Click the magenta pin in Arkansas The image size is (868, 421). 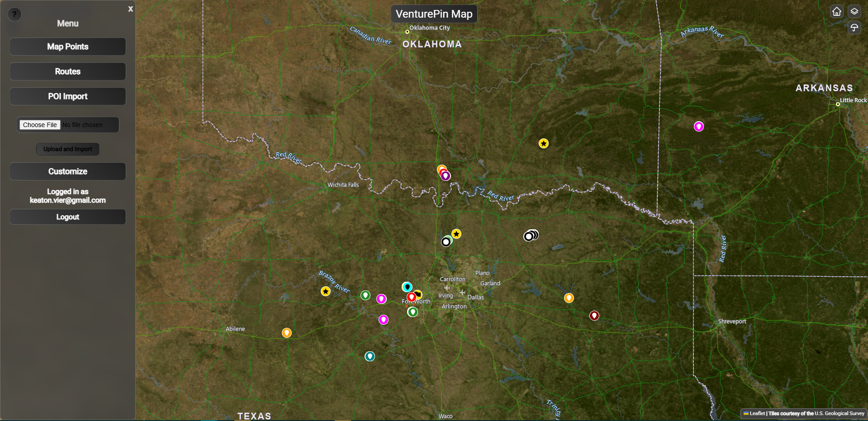point(698,127)
